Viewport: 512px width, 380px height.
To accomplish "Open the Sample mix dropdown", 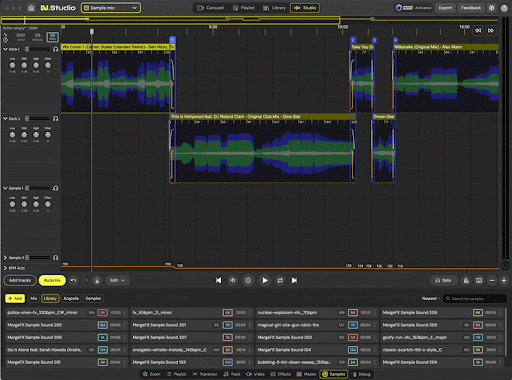I will 111,8.
